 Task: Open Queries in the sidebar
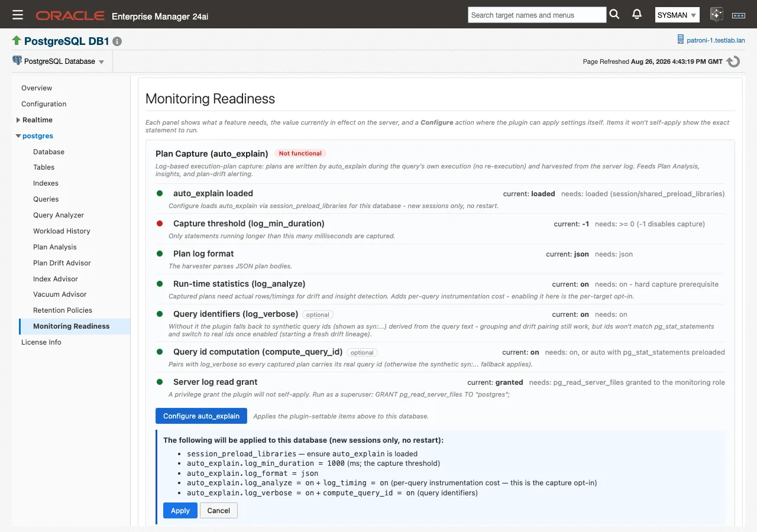pyautogui.click(x=46, y=199)
